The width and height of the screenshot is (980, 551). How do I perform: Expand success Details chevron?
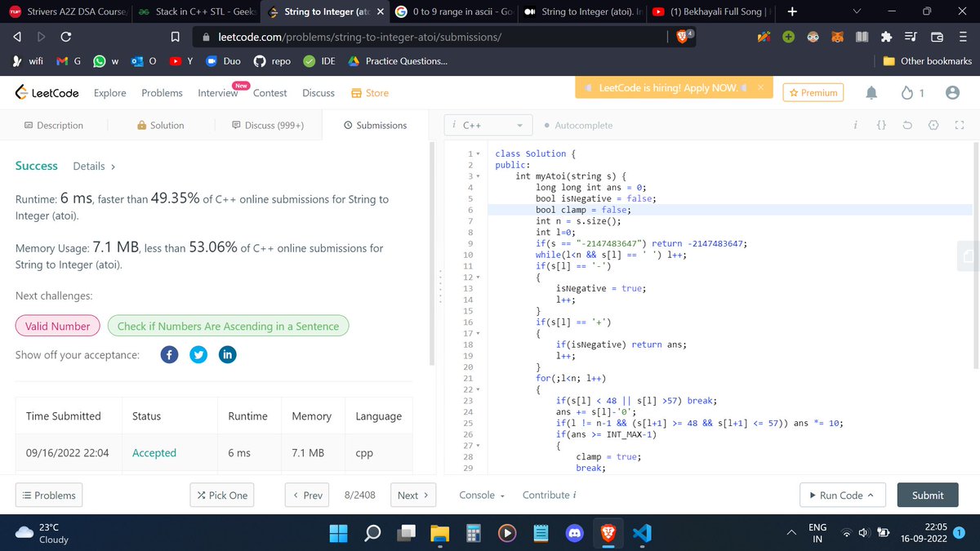[x=113, y=167]
